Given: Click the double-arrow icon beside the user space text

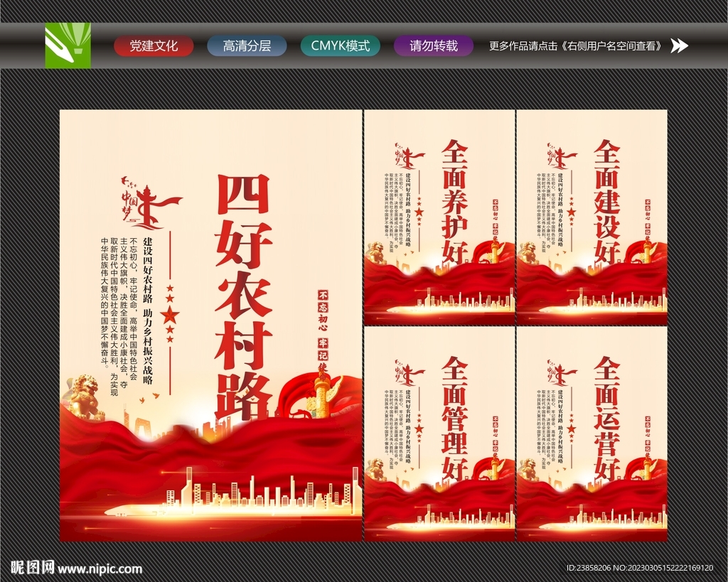Looking at the screenshot, I should (x=680, y=46).
